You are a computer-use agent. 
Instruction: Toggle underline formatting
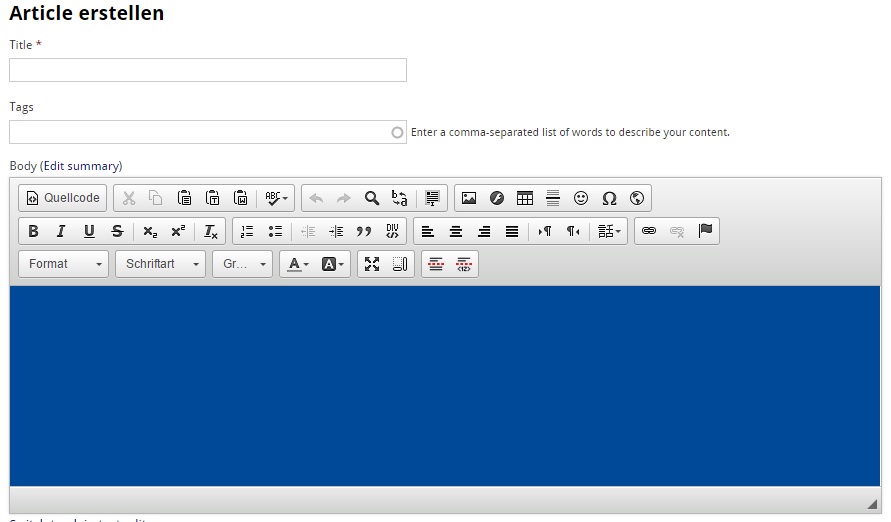(x=89, y=231)
